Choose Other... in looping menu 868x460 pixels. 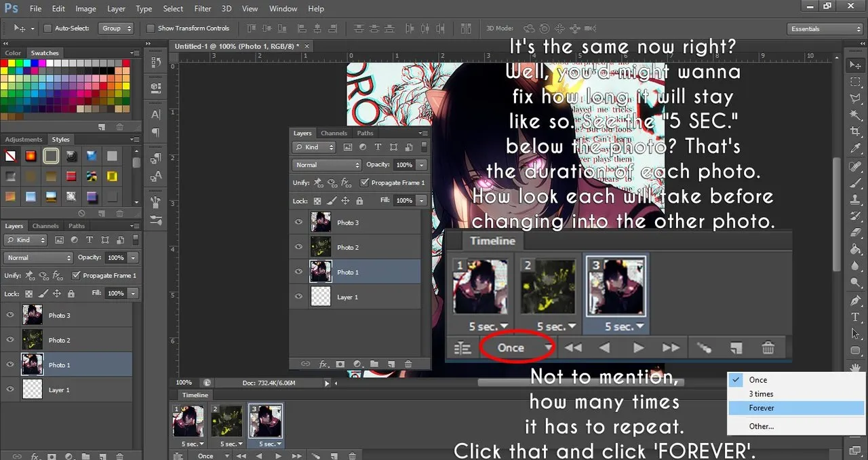coord(797,426)
